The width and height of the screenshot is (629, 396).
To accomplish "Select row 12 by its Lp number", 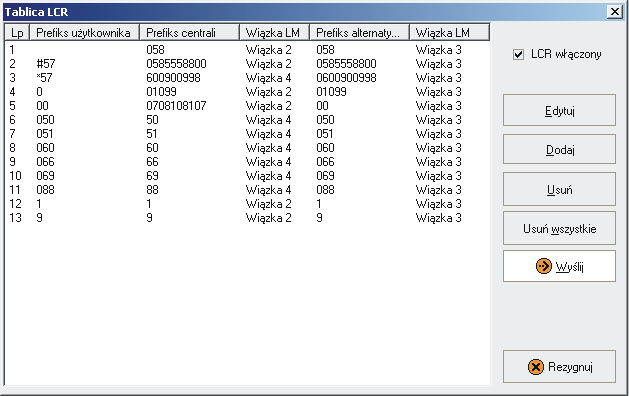I will tap(15, 204).
